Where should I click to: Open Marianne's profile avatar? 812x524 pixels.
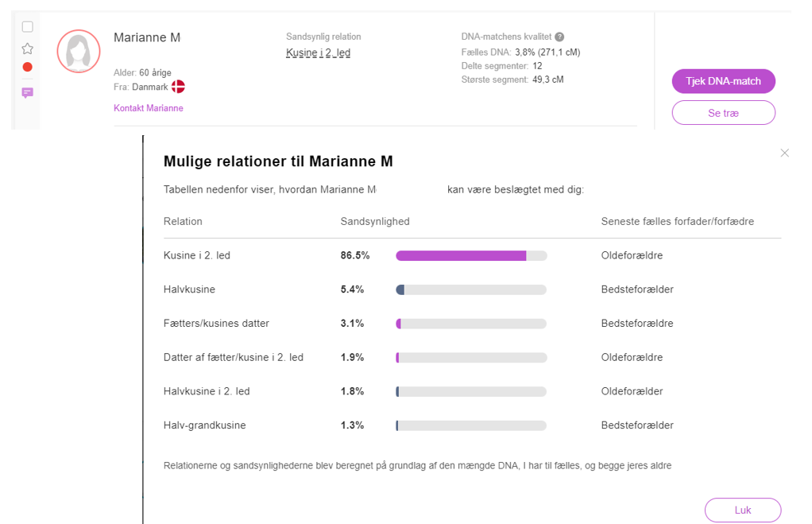(x=79, y=52)
